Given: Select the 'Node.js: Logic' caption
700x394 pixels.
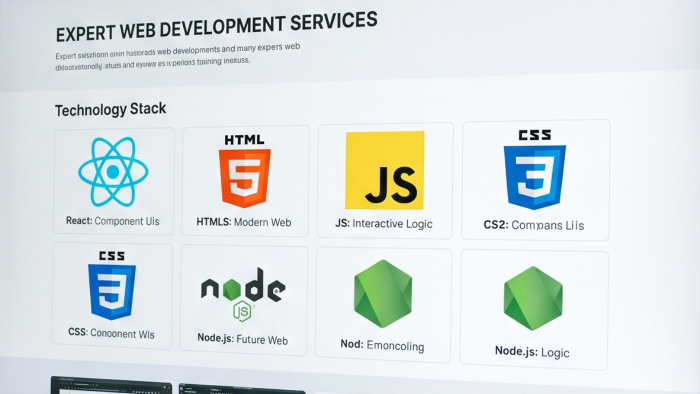Looking at the screenshot, I should 532,352.
